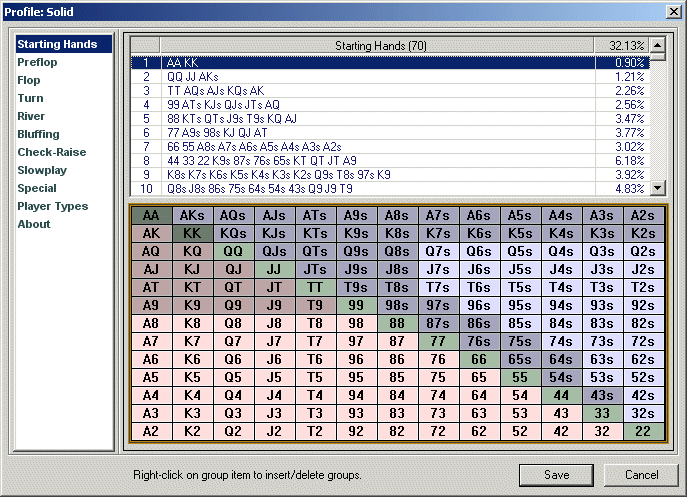The image size is (687, 497).
Task: Click the KQs cell in hand grid
Action: 233,234
